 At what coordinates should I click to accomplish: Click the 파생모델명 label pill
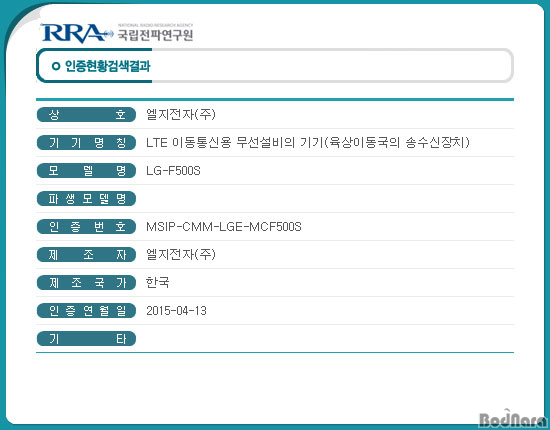pyautogui.click(x=86, y=199)
